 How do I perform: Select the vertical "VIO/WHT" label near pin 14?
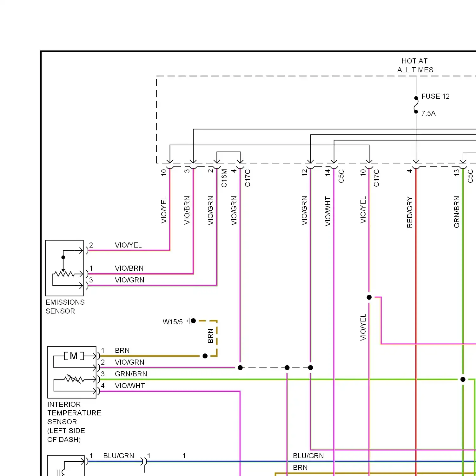pos(328,211)
